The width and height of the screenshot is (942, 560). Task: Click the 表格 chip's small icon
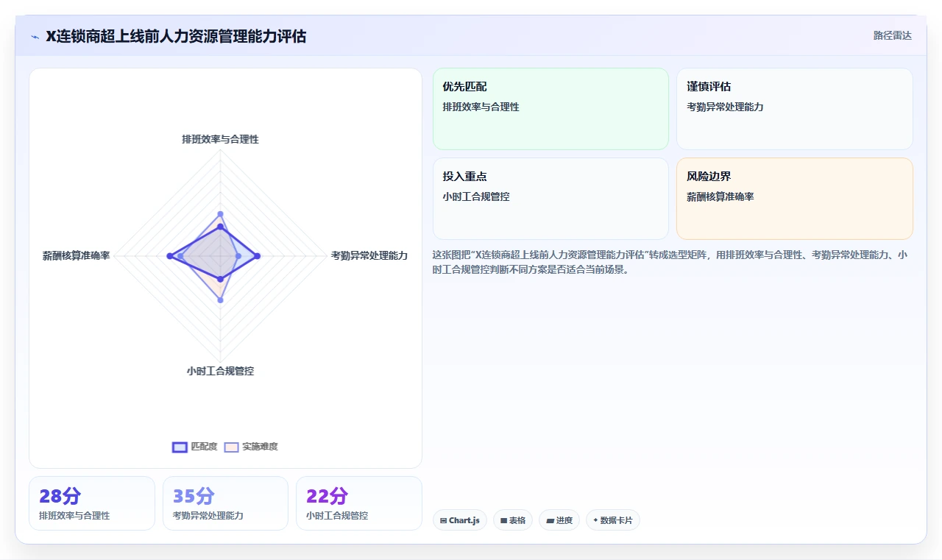[x=503, y=521]
